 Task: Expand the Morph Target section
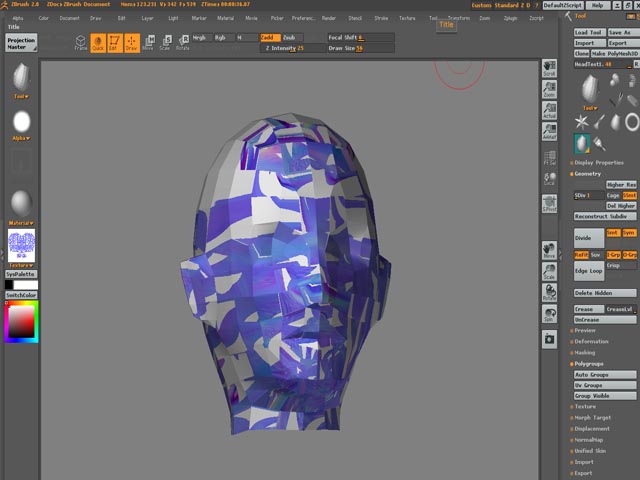pyautogui.click(x=592, y=418)
